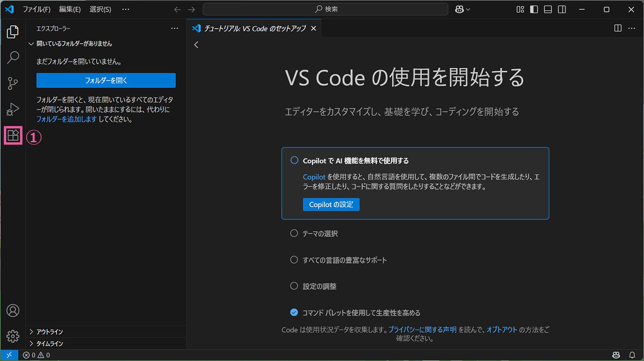Open the Manage gear icon
644x361 pixels.
tap(13, 336)
